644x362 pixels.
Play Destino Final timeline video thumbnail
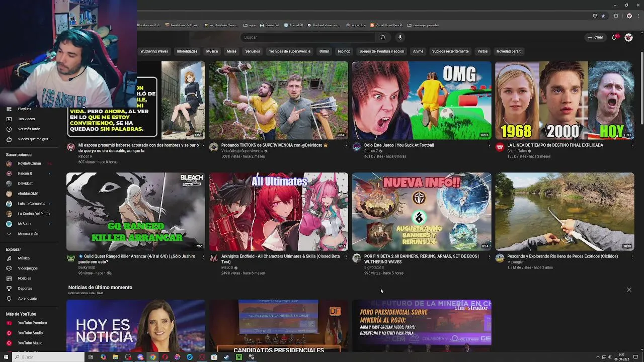point(565,100)
